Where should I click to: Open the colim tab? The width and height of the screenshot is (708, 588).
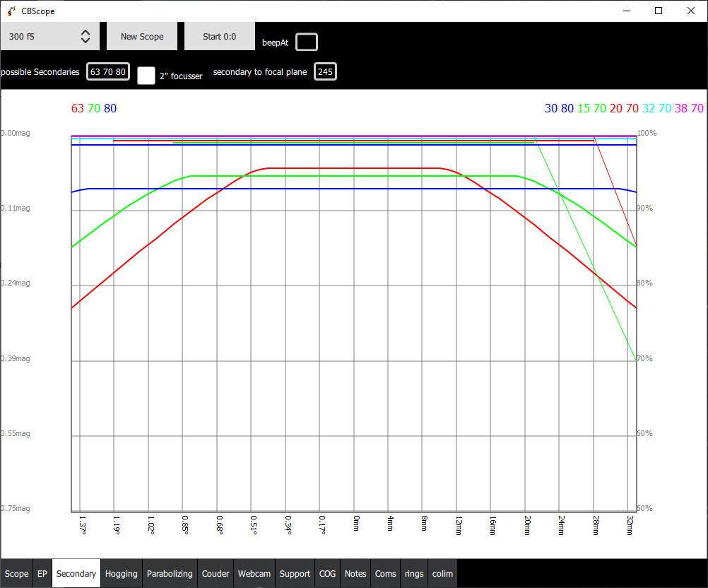[x=442, y=574]
